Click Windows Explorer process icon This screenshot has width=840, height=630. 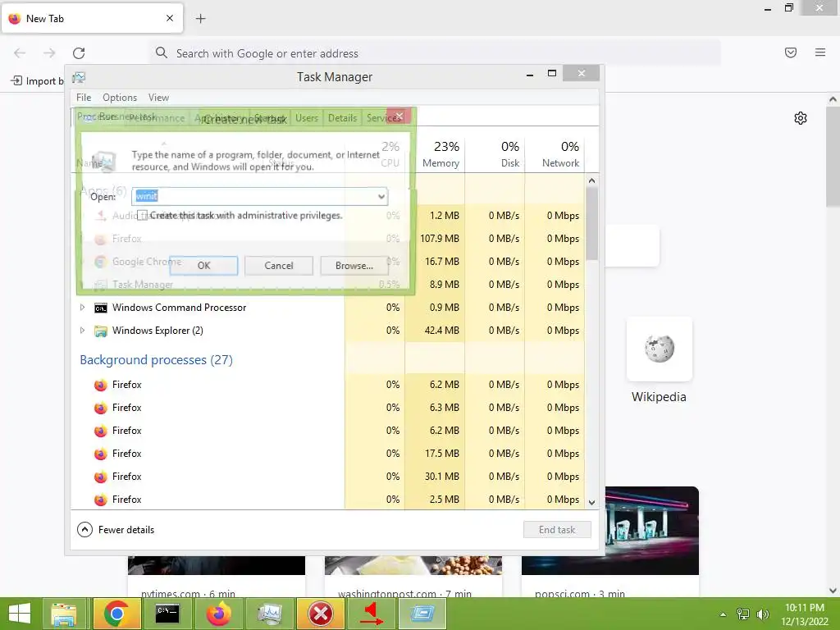[x=101, y=331]
